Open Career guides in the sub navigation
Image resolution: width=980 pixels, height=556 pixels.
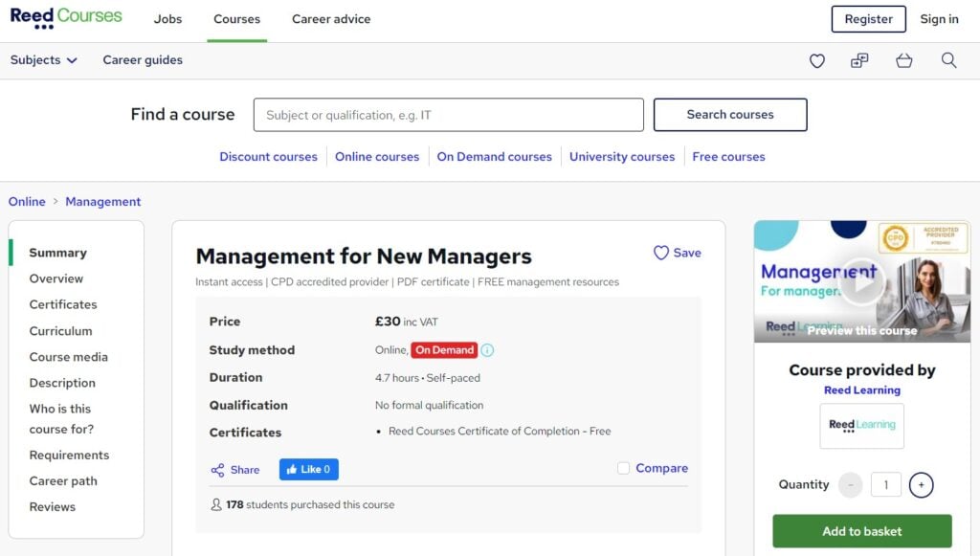click(143, 60)
